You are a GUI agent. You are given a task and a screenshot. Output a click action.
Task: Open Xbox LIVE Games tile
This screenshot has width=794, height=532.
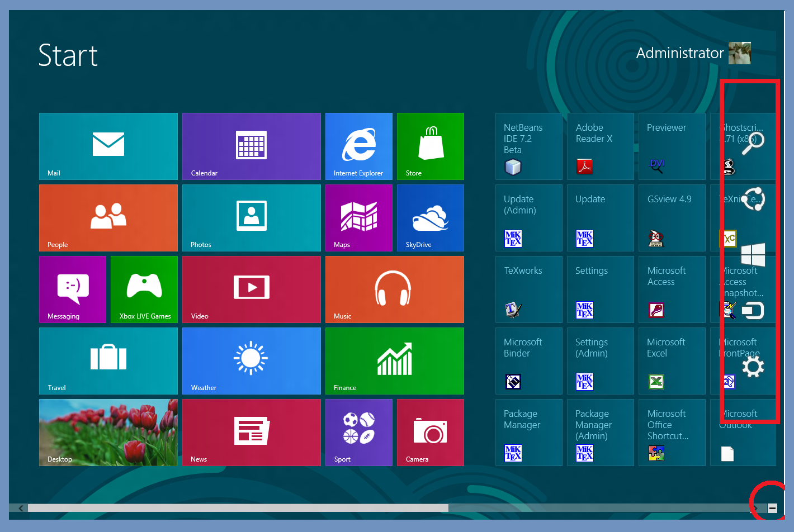pyautogui.click(x=144, y=289)
